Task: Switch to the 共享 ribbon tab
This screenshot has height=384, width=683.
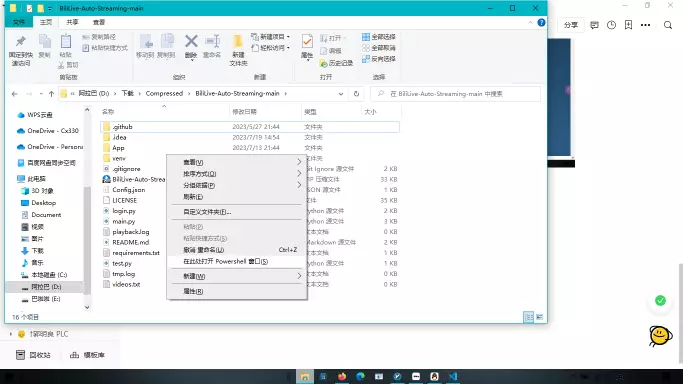Action: coord(72,22)
